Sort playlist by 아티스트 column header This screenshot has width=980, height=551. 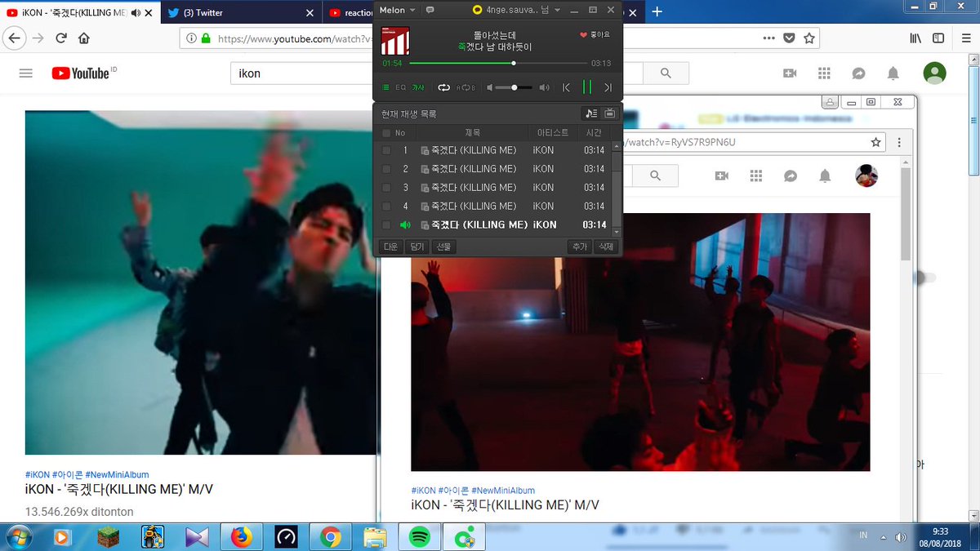[x=553, y=132]
